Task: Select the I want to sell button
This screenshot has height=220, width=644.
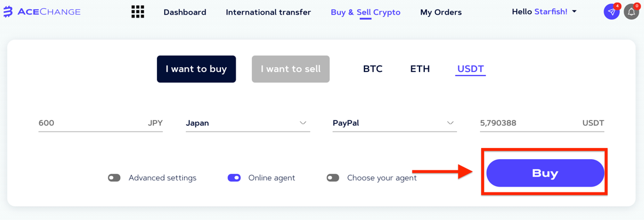Action: [x=291, y=69]
